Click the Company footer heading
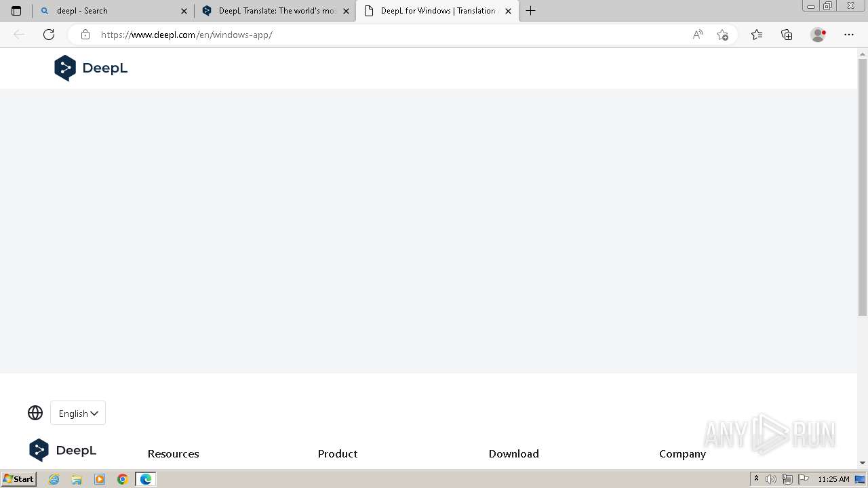 tap(682, 453)
